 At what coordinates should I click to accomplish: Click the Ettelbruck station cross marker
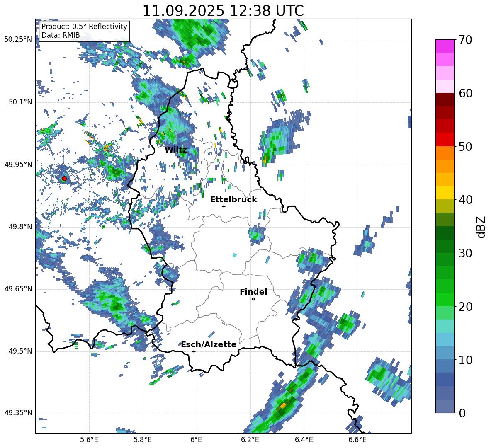coord(224,206)
